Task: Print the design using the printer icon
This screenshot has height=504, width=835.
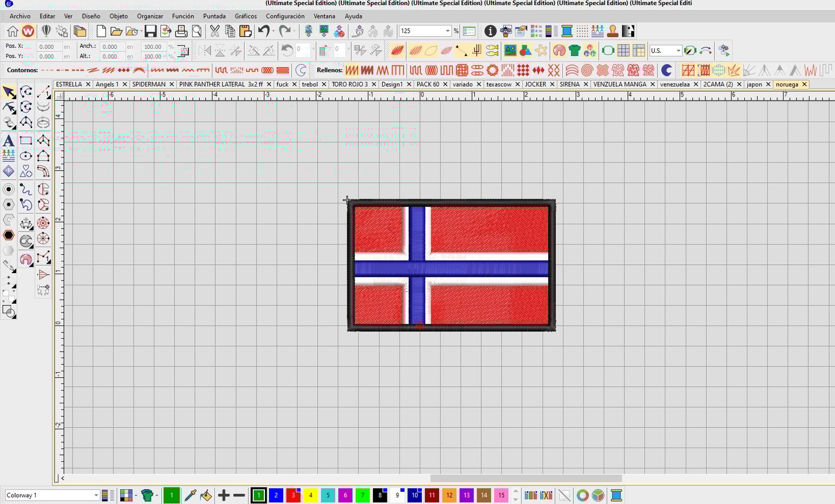Action: (181, 31)
